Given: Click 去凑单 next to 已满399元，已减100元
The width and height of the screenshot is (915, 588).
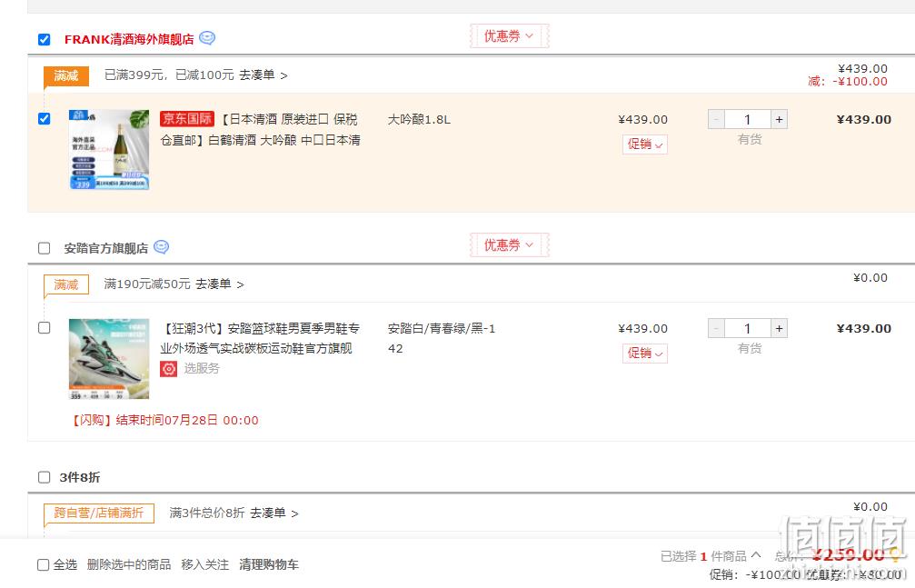Looking at the screenshot, I should (263, 75).
